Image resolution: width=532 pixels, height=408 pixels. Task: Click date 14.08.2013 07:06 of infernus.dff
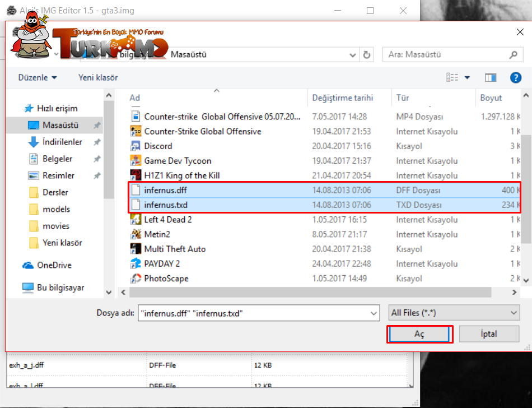coord(342,190)
